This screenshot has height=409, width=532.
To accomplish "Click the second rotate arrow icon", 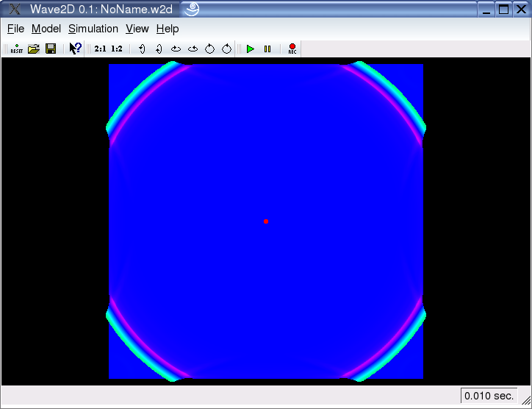I will [159, 49].
